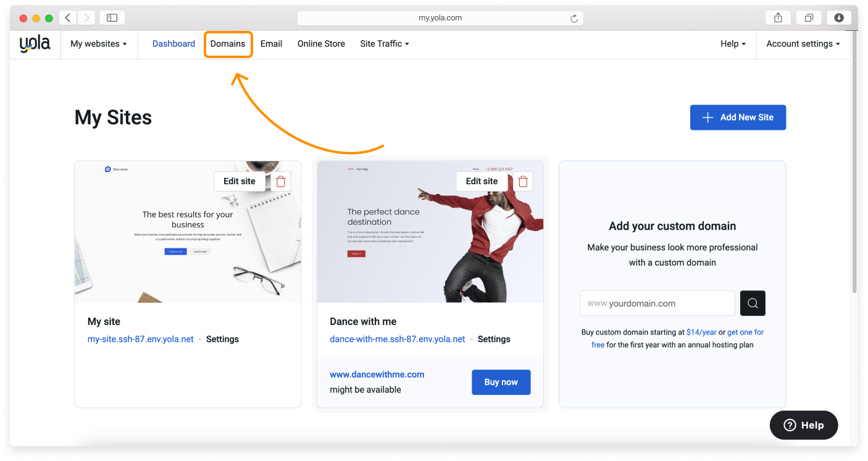
Task: Click the domain search magnifier icon
Action: pyautogui.click(x=752, y=303)
